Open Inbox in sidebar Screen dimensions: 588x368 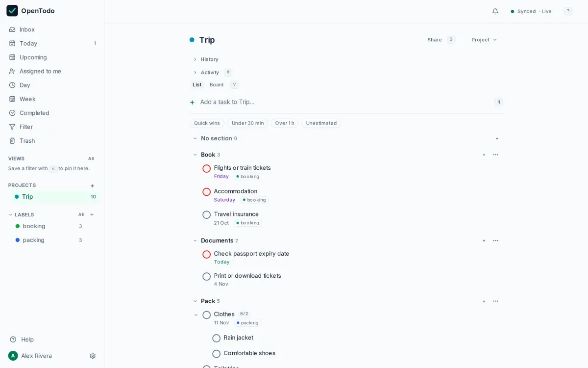(52, 29)
